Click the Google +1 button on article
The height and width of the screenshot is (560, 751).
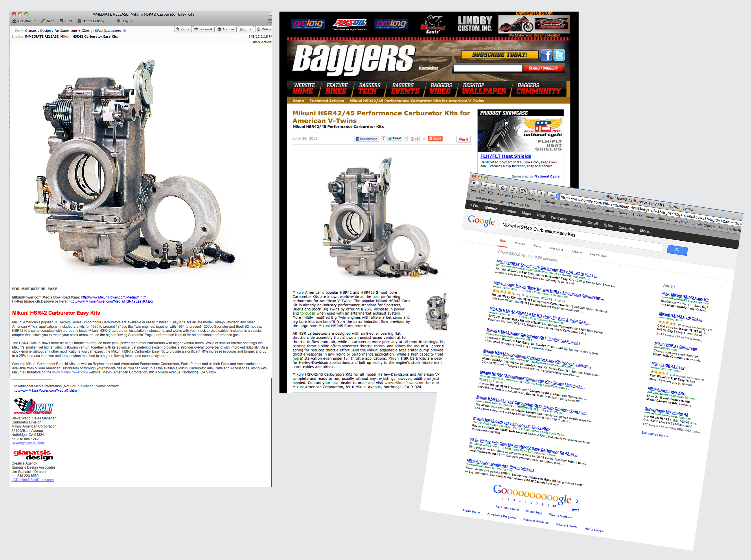pos(415,139)
